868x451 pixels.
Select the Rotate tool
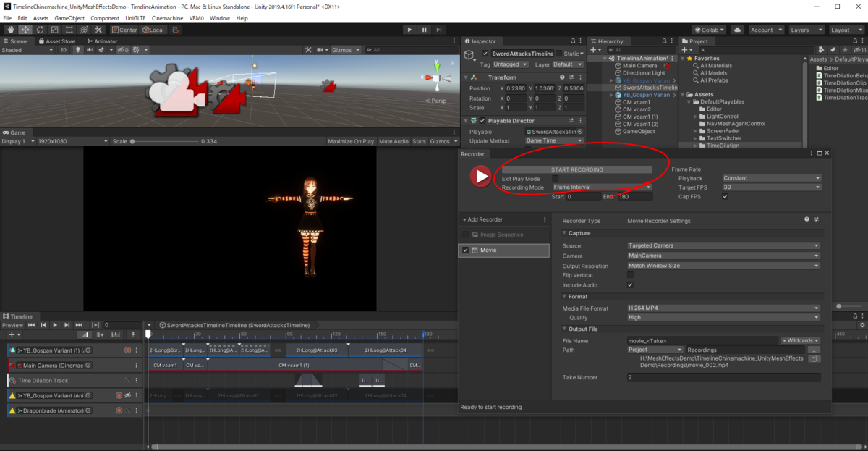(41, 30)
